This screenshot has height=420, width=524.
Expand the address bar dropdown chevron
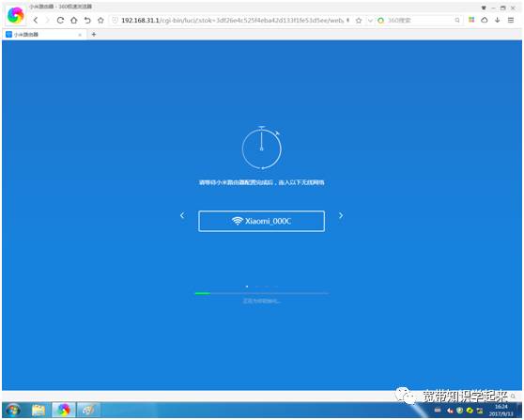coord(370,21)
